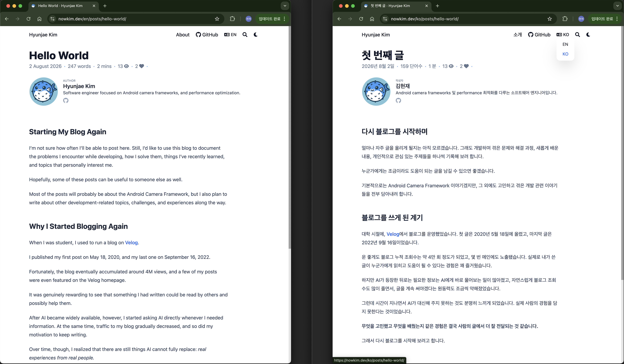This screenshot has width=624, height=364.
Task: View site information icon in left address bar
Action: 52,19
